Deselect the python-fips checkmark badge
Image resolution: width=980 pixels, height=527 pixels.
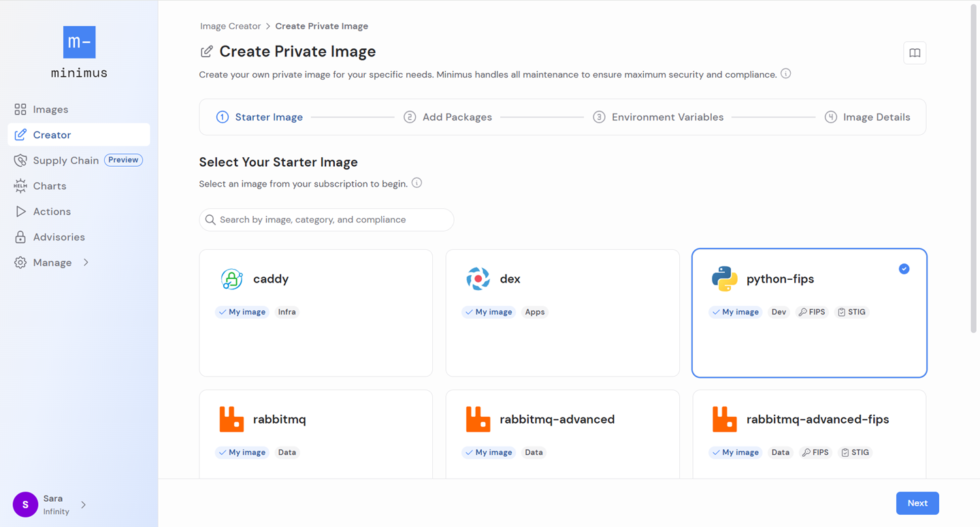click(904, 268)
